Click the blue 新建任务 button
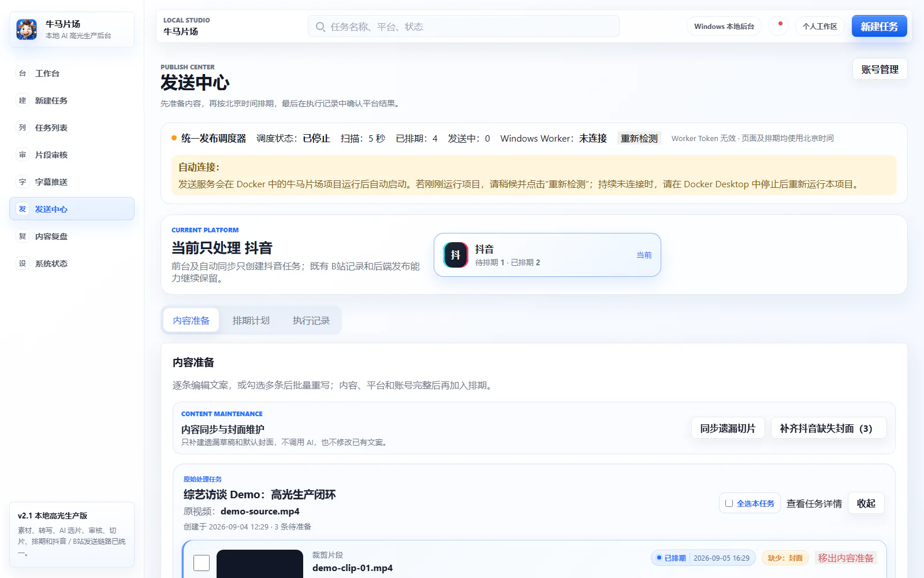The height and width of the screenshot is (578, 924). (x=879, y=27)
